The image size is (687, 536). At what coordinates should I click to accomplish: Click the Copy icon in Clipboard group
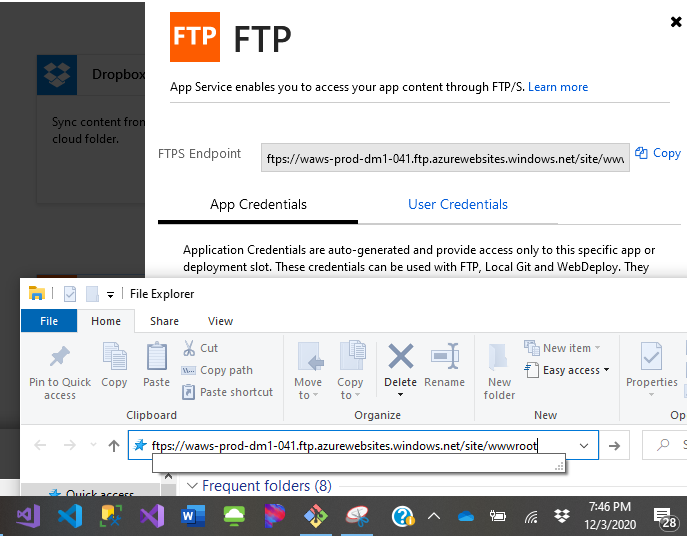[114, 356]
